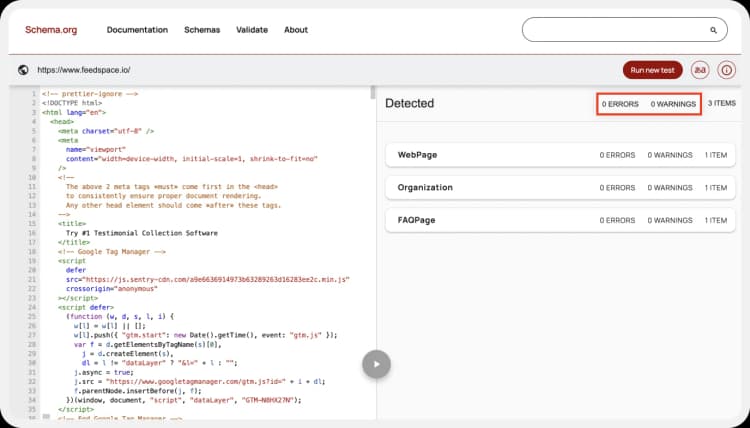Screen dimensions: 750x428
Task: Click the 'j.async = true;' code line
Action: [104, 372]
